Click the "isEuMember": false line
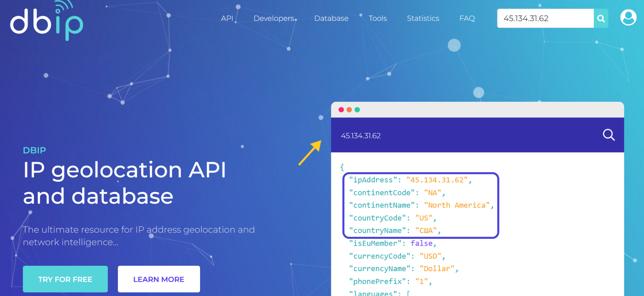 (393, 244)
